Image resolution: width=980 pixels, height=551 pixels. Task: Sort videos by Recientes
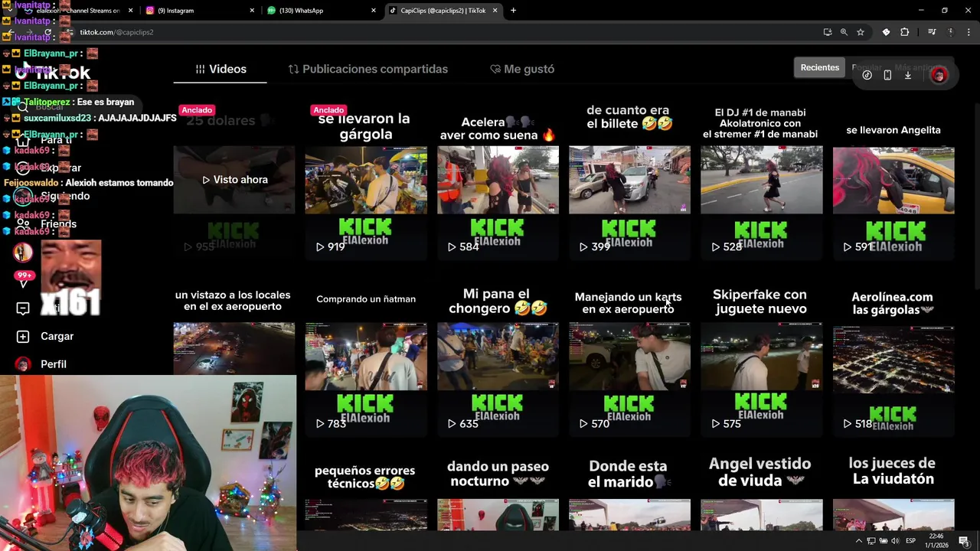[820, 67]
